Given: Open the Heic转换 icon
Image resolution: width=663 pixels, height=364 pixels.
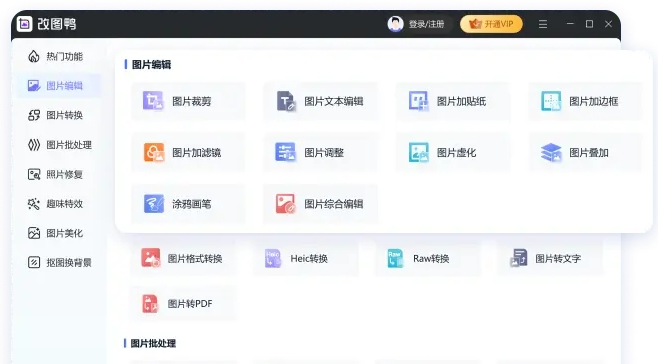Looking at the screenshot, I should [273, 258].
